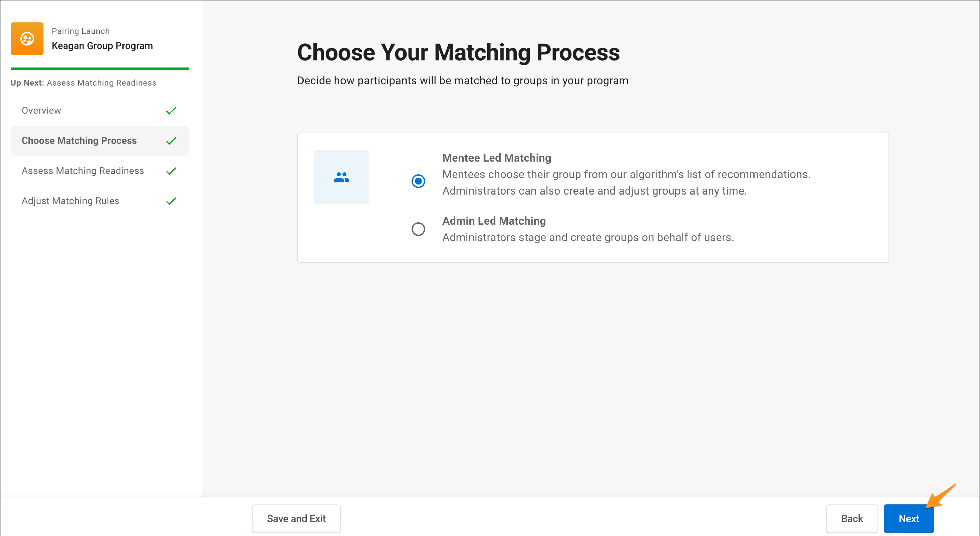Click the Administrators stage and create groups description
Image resolution: width=980 pixels, height=536 pixels.
point(588,238)
